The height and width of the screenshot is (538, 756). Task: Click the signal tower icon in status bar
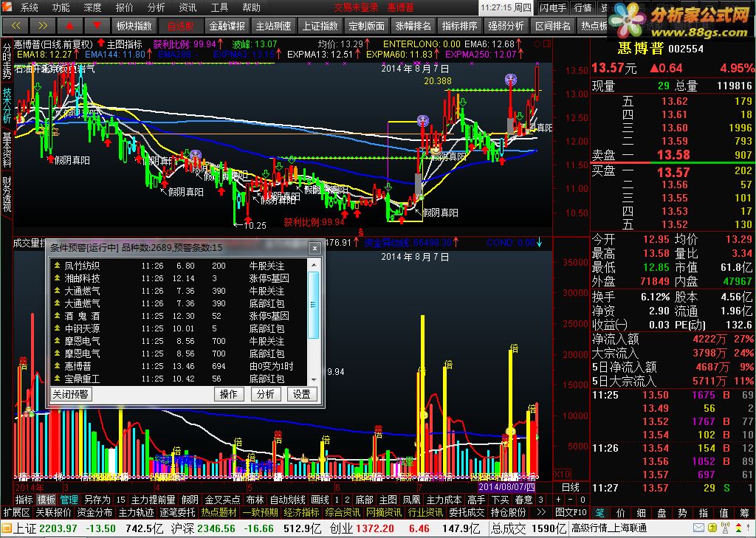coord(725,528)
